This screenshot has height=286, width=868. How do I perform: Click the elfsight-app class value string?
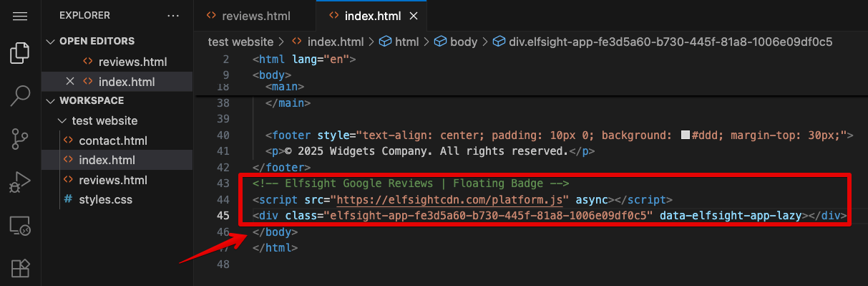click(x=489, y=215)
